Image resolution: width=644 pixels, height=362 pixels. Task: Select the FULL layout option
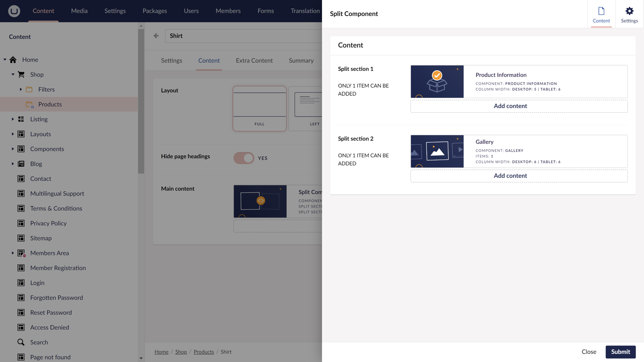click(x=259, y=109)
